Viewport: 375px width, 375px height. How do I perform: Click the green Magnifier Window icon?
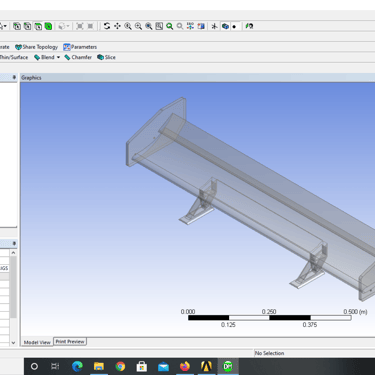tap(170, 26)
